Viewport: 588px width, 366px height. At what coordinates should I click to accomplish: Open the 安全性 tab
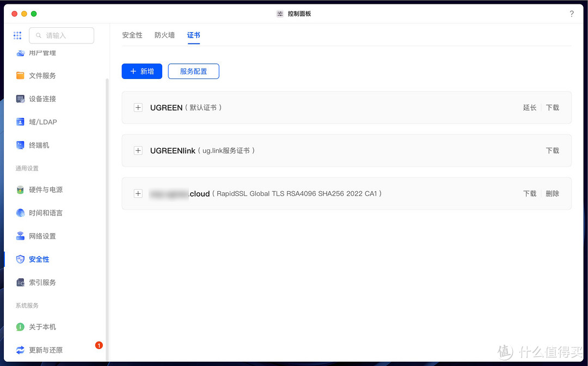coord(132,34)
